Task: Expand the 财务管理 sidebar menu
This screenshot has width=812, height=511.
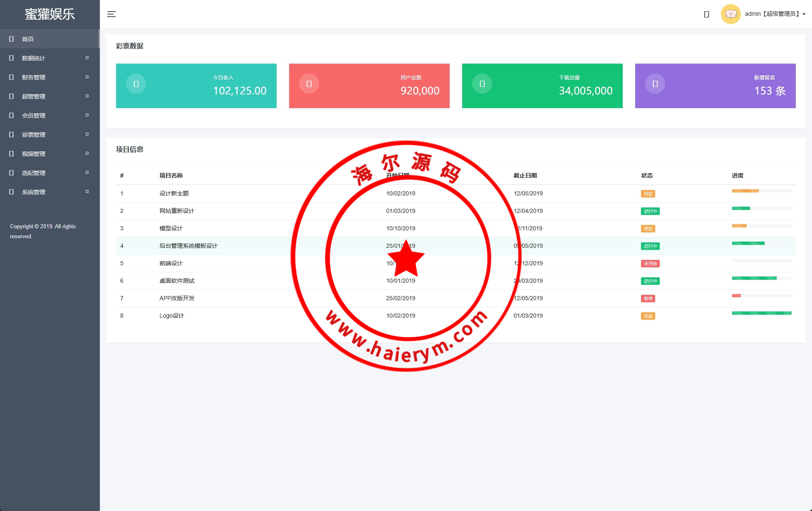Action: tap(33, 77)
